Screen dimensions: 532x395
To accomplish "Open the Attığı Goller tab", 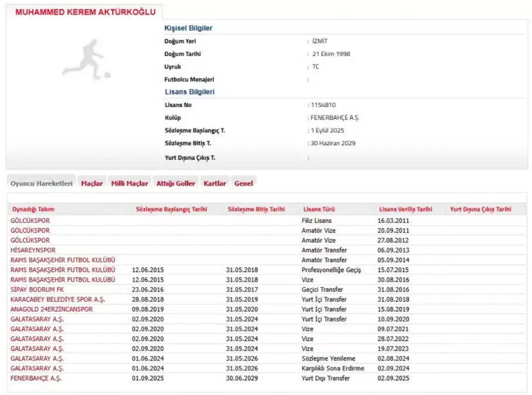I will [176, 183].
